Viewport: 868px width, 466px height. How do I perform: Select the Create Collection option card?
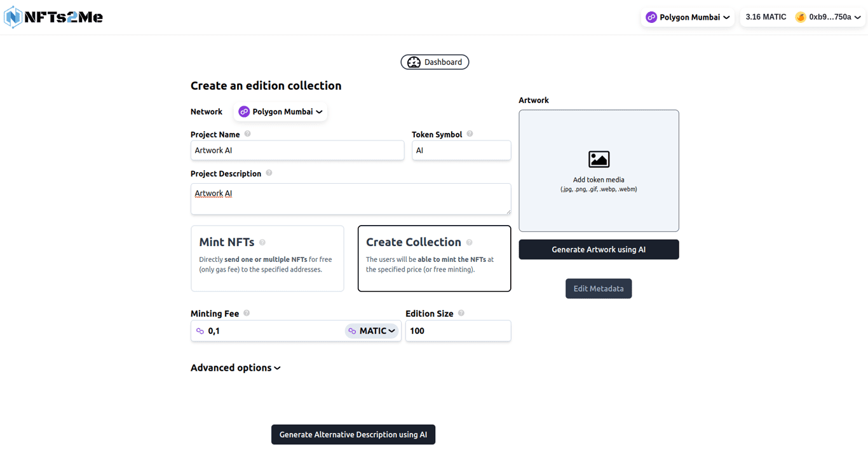(x=434, y=259)
